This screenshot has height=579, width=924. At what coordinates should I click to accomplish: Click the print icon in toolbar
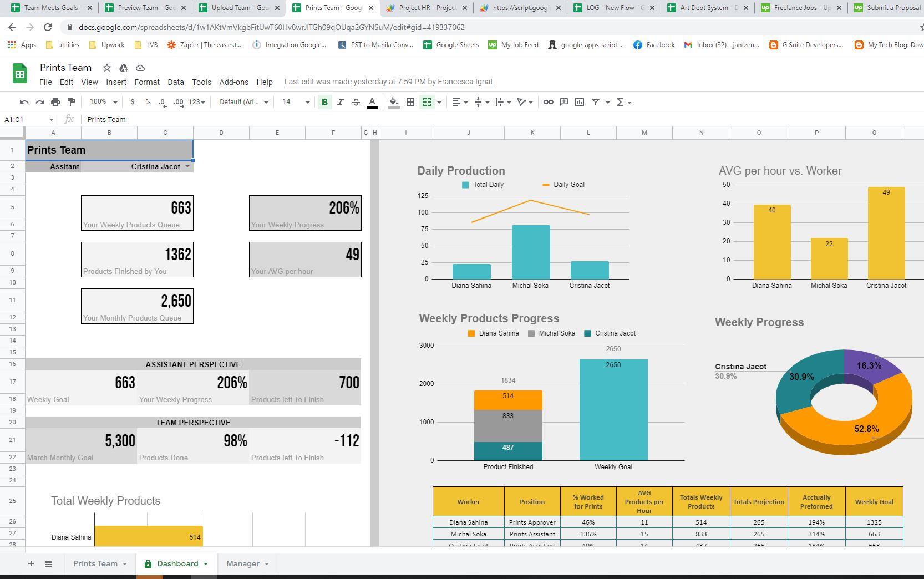click(55, 102)
